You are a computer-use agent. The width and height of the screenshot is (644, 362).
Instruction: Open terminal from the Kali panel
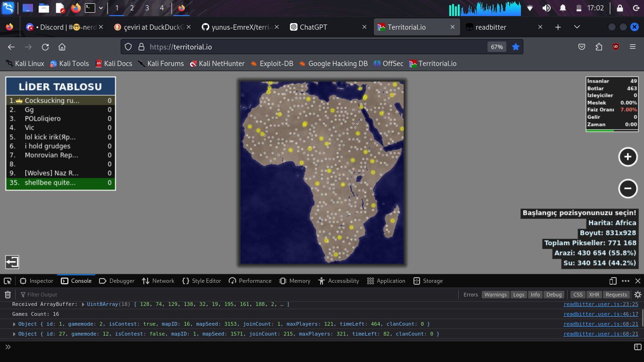coord(90,8)
